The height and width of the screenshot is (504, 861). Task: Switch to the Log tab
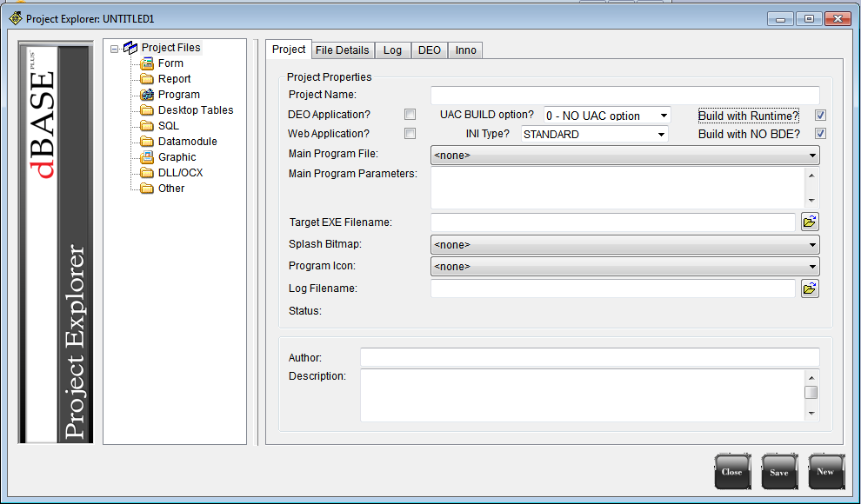(x=392, y=50)
